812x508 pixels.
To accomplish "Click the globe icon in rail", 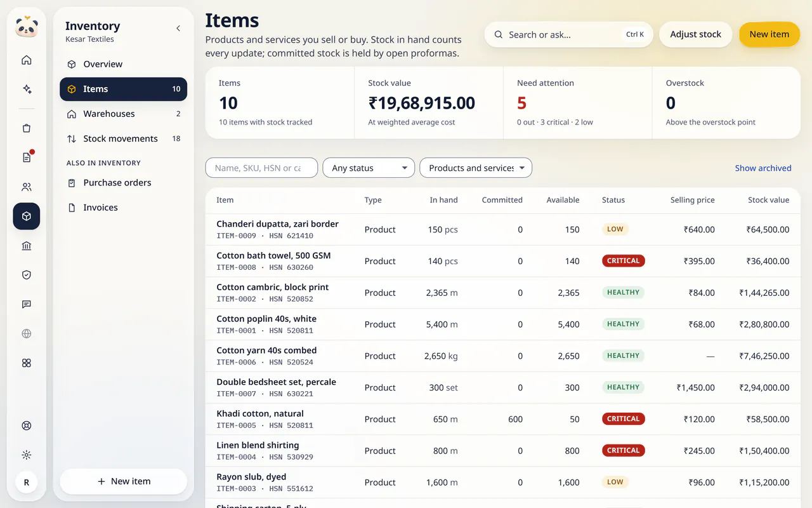I will click(27, 333).
